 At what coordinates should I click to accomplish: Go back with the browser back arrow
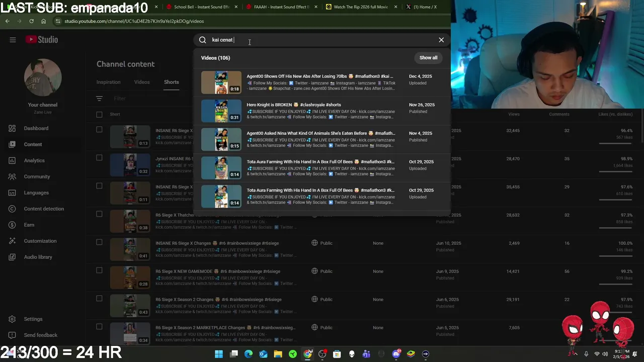[x=7, y=21]
